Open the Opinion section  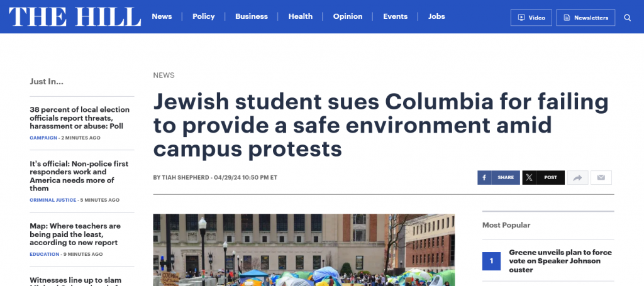click(348, 16)
